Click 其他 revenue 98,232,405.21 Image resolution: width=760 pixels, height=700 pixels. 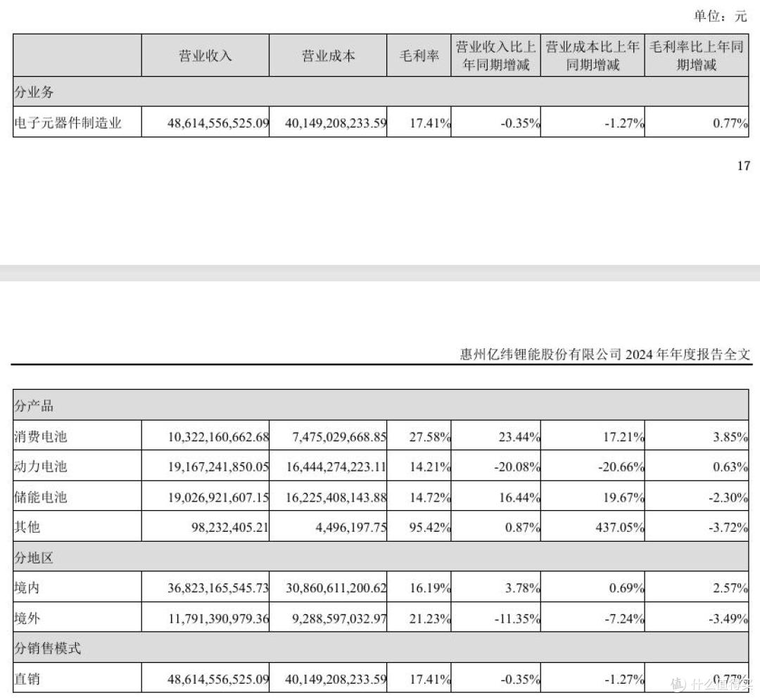229,527
